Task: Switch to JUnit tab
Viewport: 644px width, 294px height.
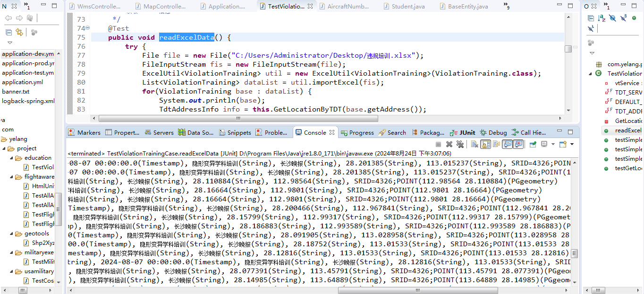Action: (x=462, y=132)
